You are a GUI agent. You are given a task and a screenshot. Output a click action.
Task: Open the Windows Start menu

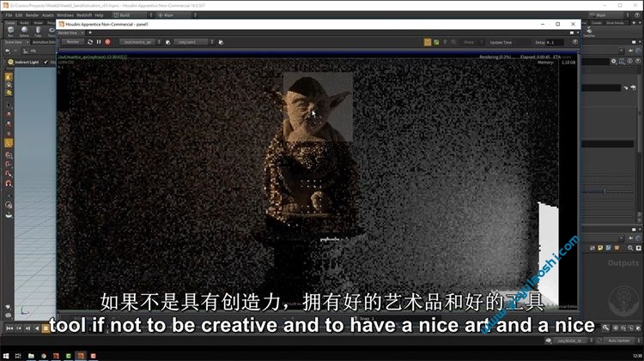6,356
